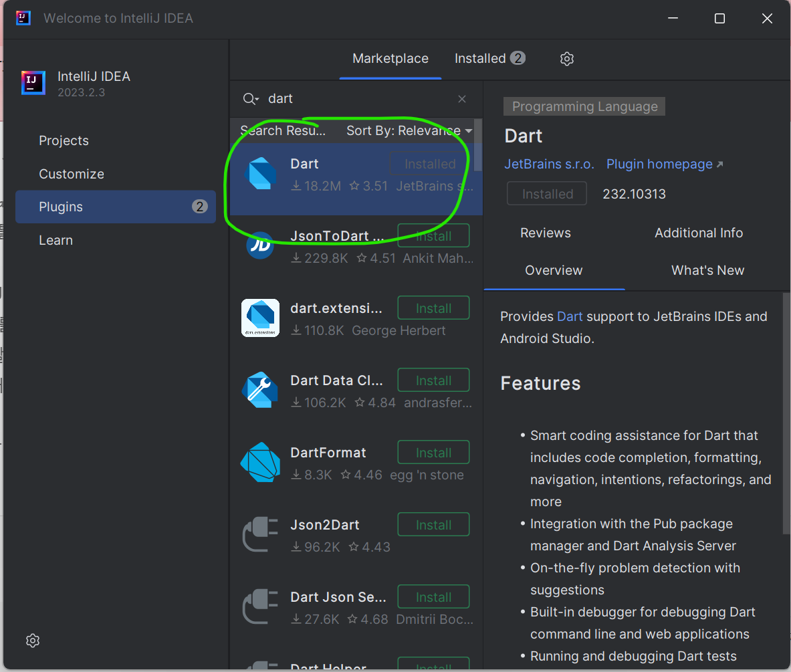This screenshot has height=672, width=791.
Task: Click the Search Results label
Action: 282,130
